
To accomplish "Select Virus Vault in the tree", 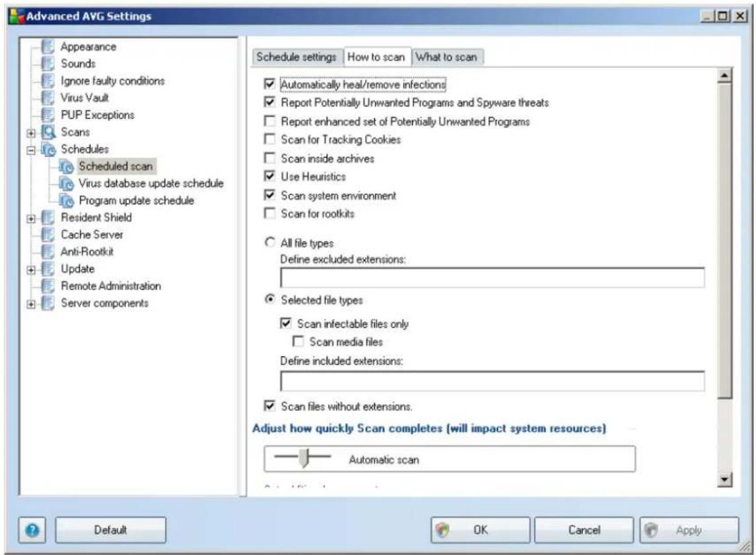I will 85,98.
